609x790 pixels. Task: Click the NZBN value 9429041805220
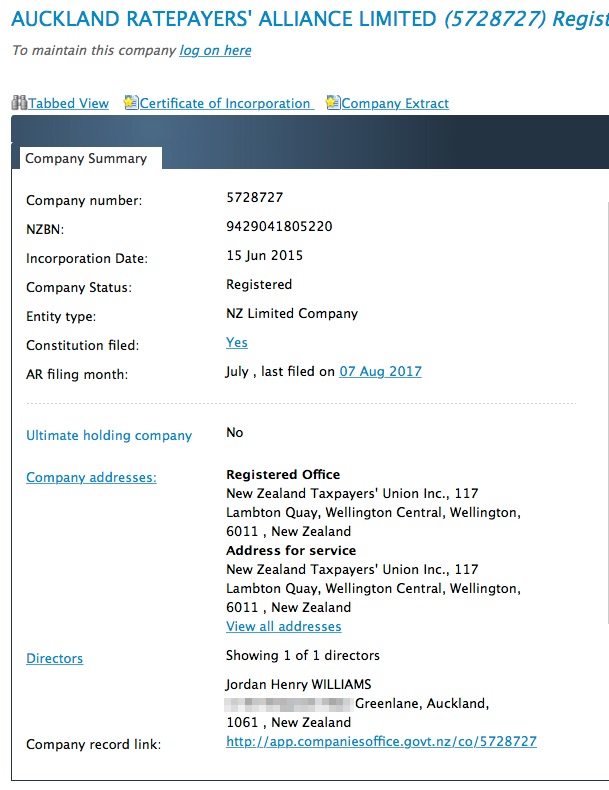[x=279, y=227]
